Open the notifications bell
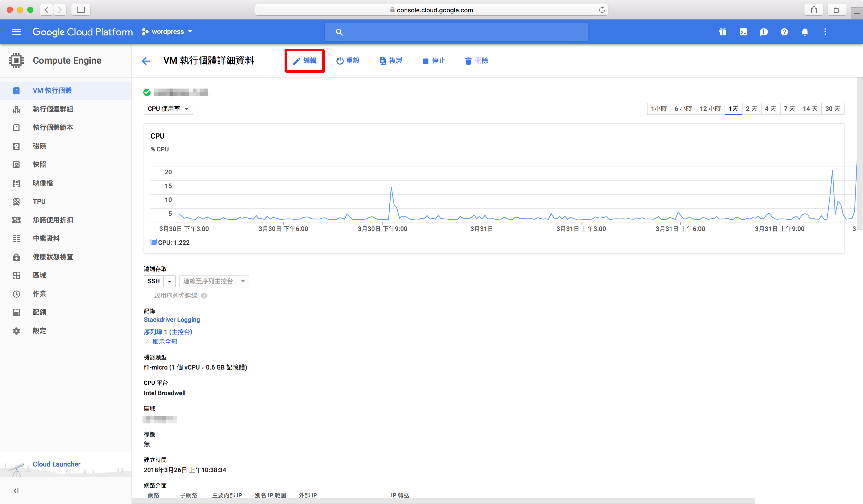Screen dimensions: 863x504 point(804,32)
